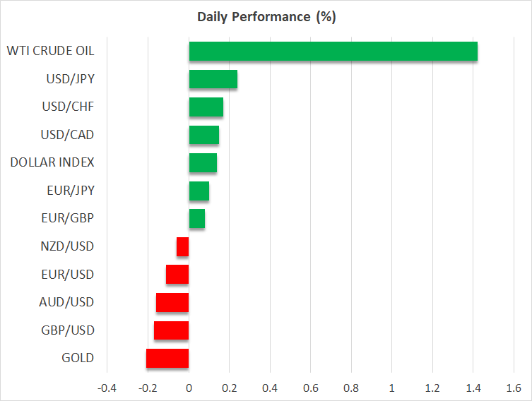
Task: Select the EUR/USD red bar
Action: click(x=177, y=275)
